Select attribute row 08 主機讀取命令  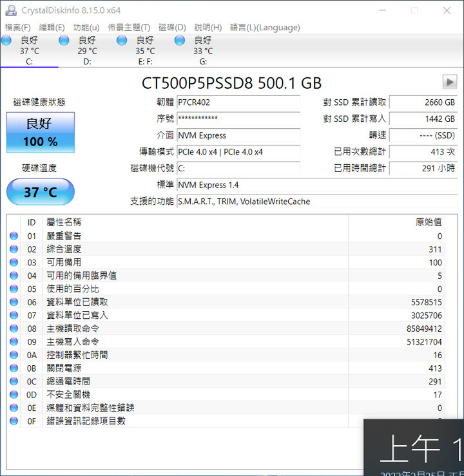226,328
